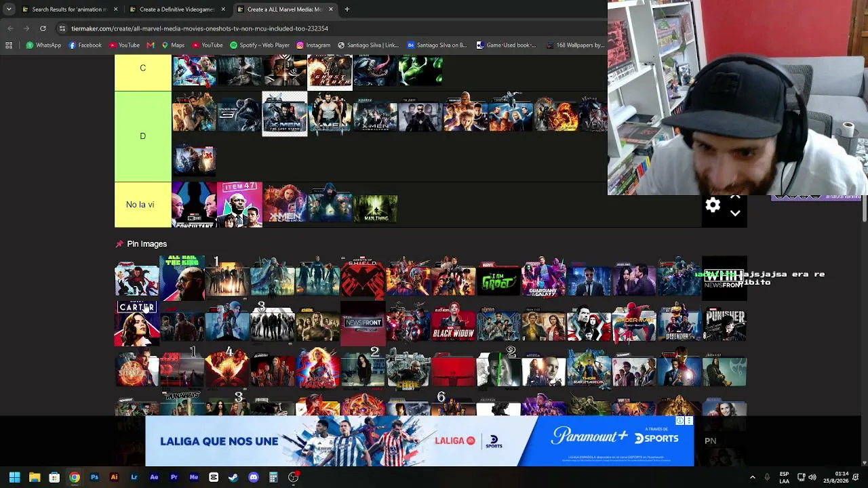Open a new browser tab
Image resolution: width=868 pixels, height=488 pixels.
click(347, 9)
